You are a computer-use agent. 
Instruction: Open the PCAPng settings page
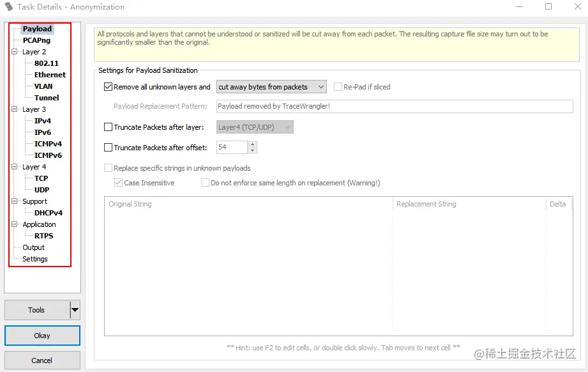pyautogui.click(x=36, y=40)
